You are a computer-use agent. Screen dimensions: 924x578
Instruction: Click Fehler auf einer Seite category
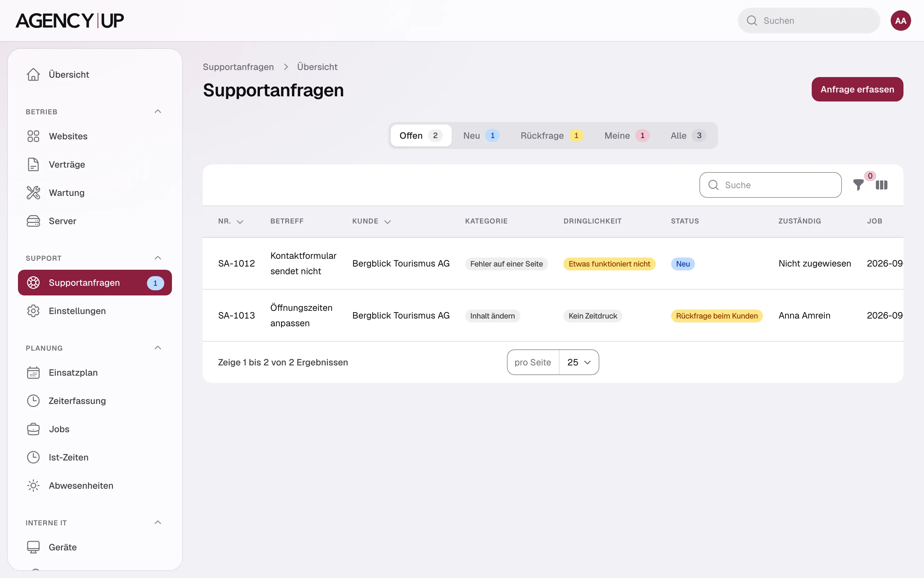coord(506,264)
